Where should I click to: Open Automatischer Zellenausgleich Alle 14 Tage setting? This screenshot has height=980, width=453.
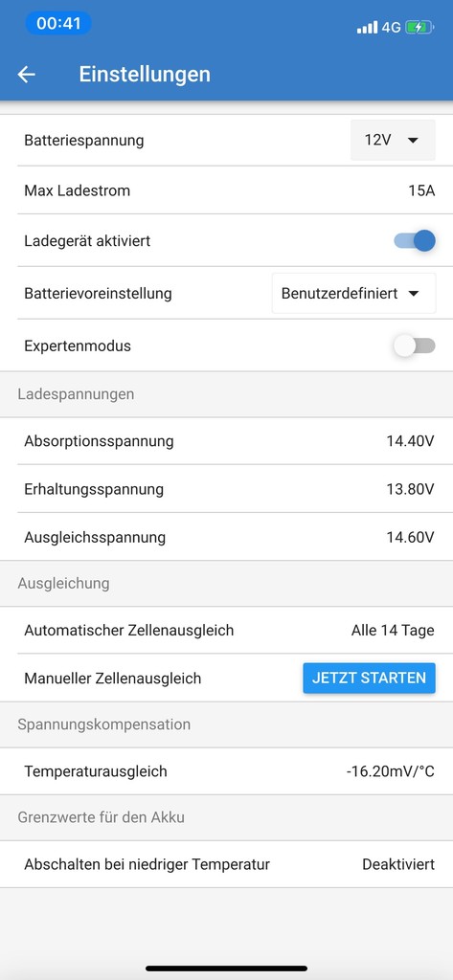pyautogui.click(x=226, y=630)
